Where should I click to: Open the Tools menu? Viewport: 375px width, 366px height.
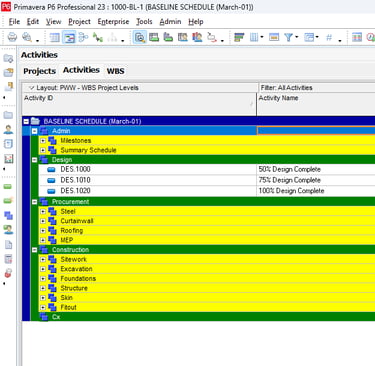click(x=144, y=22)
